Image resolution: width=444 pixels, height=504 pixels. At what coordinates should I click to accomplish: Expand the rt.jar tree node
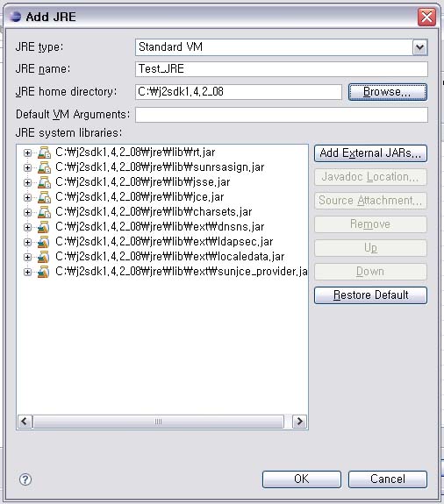coord(28,153)
